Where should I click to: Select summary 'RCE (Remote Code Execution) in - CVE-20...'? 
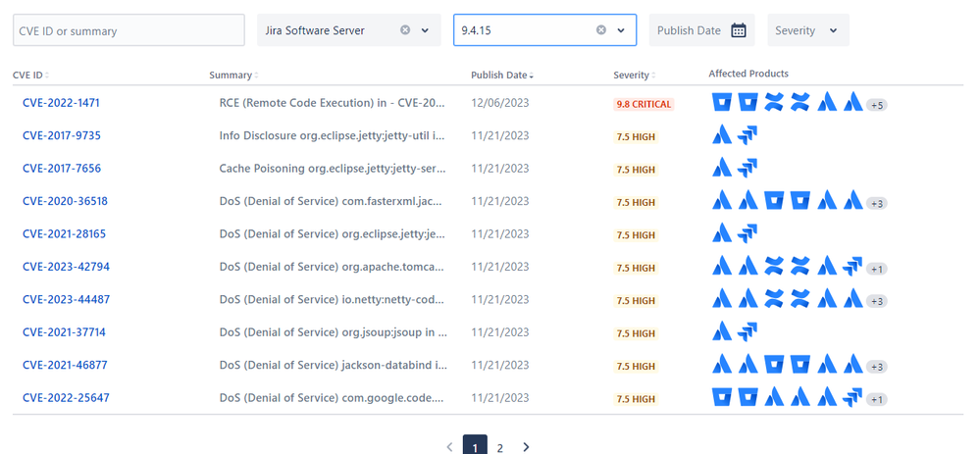(x=334, y=103)
